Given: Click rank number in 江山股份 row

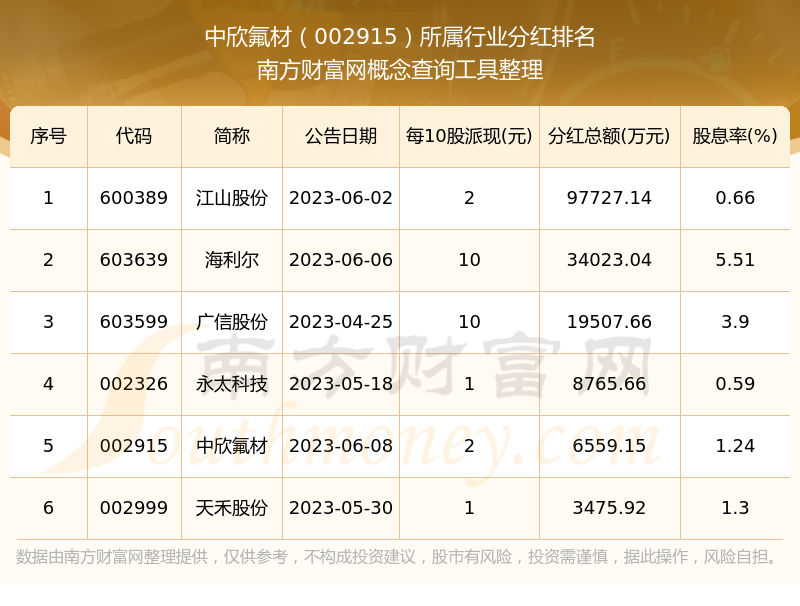Looking at the screenshot, I should (48, 198).
